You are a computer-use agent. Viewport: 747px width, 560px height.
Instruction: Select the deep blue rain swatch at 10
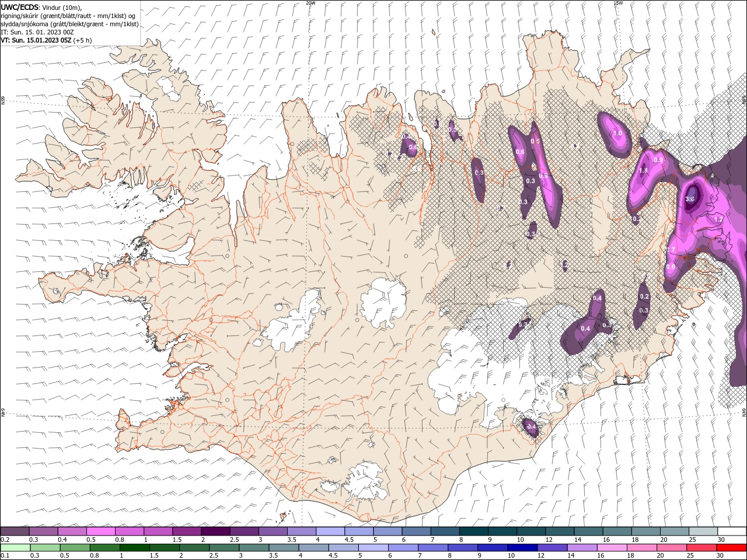[x=522, y=548]
